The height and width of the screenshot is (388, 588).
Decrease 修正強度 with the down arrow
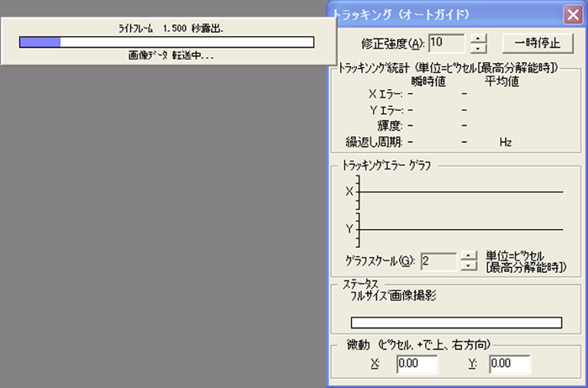click(478, 48)
